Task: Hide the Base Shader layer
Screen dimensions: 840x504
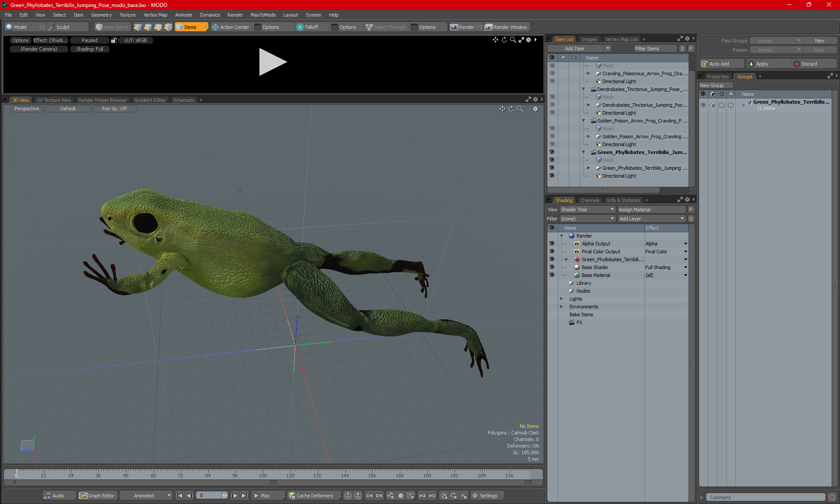Action: [x=552, y=267]
